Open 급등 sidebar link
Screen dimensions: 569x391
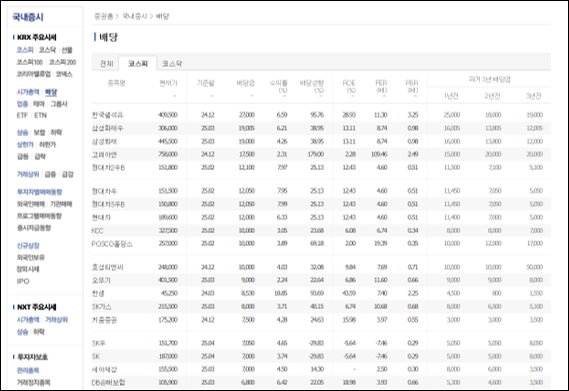coord(22,156)
